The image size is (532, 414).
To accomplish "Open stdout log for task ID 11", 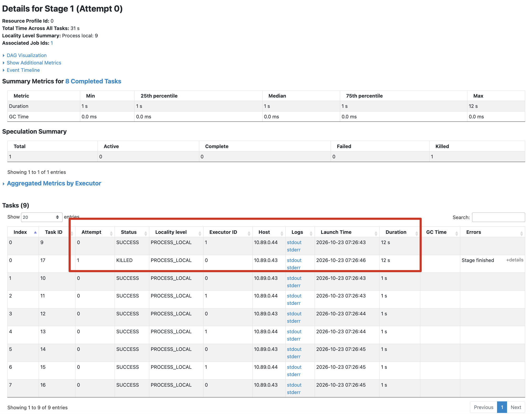I will 294,296.
